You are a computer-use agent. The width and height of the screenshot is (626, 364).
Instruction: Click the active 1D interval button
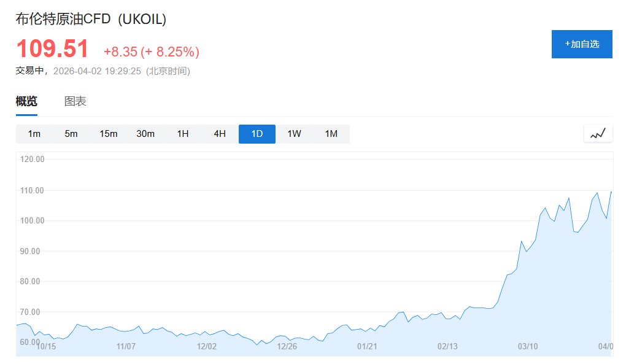click(x=257, y=134)
